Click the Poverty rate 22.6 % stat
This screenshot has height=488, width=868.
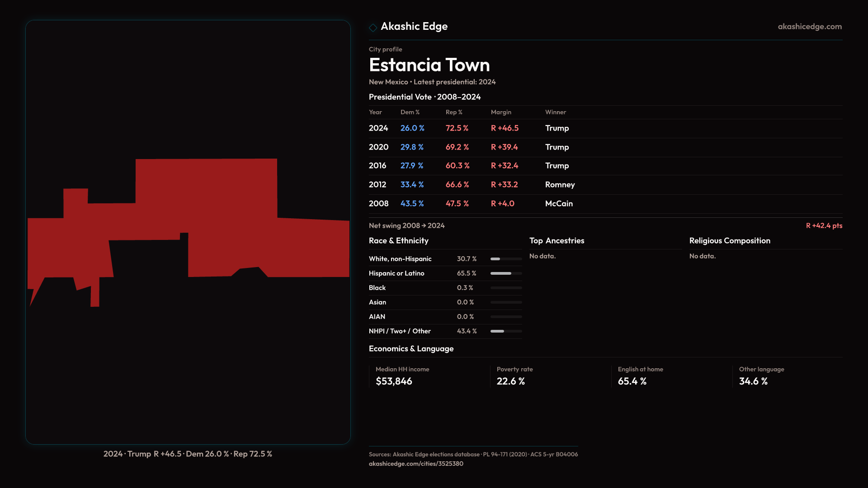click(x=511, y=381)
